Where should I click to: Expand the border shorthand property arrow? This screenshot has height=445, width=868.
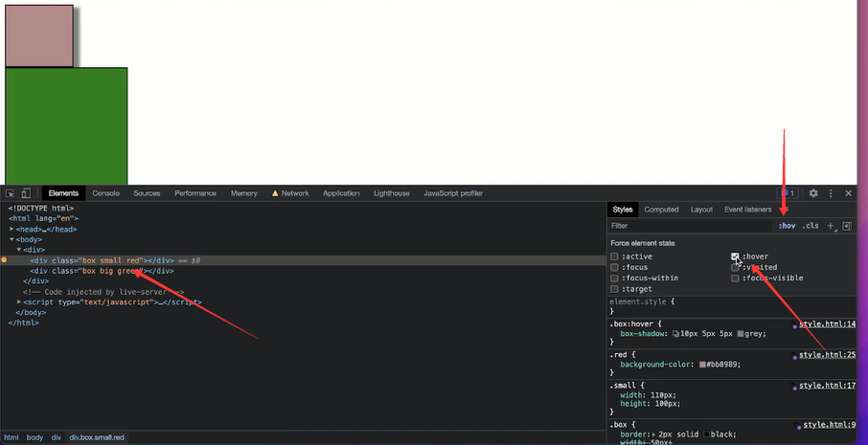coord(653,434)
